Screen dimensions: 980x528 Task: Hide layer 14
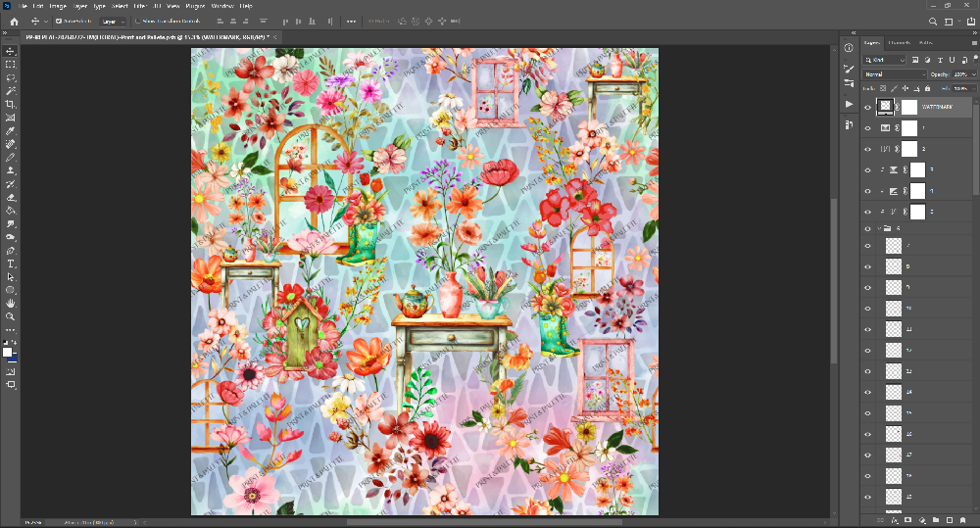pos(867,393)
